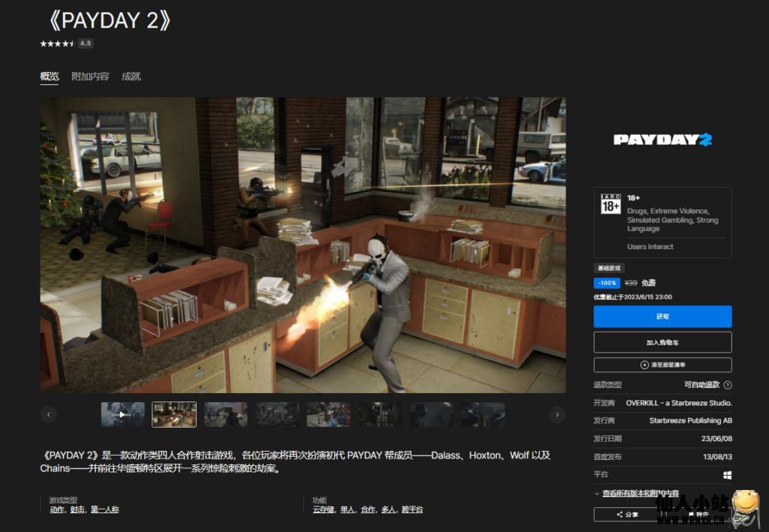Click the next screenshot arrow

pyautogui.click(x=557, y=414)
